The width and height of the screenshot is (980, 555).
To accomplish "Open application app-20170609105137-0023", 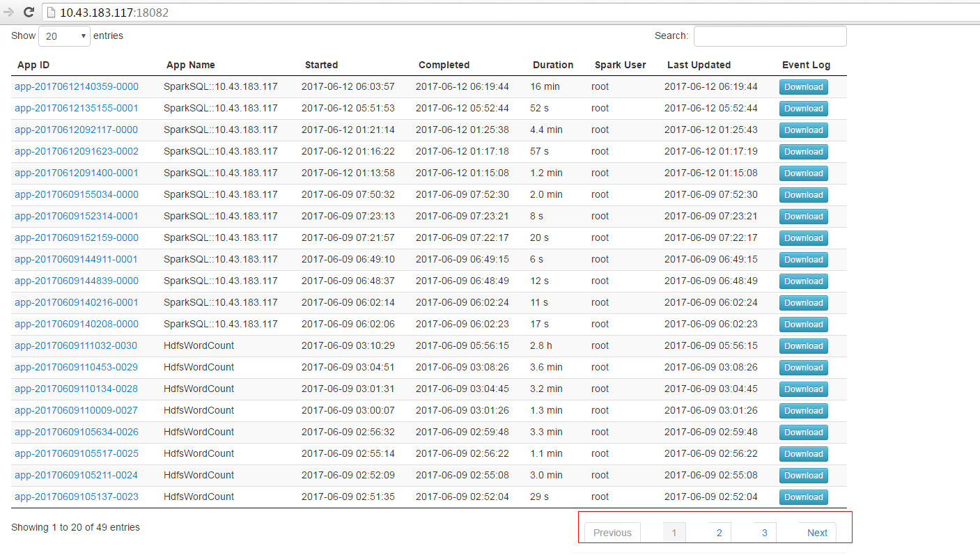I will [x=77, y=497].
